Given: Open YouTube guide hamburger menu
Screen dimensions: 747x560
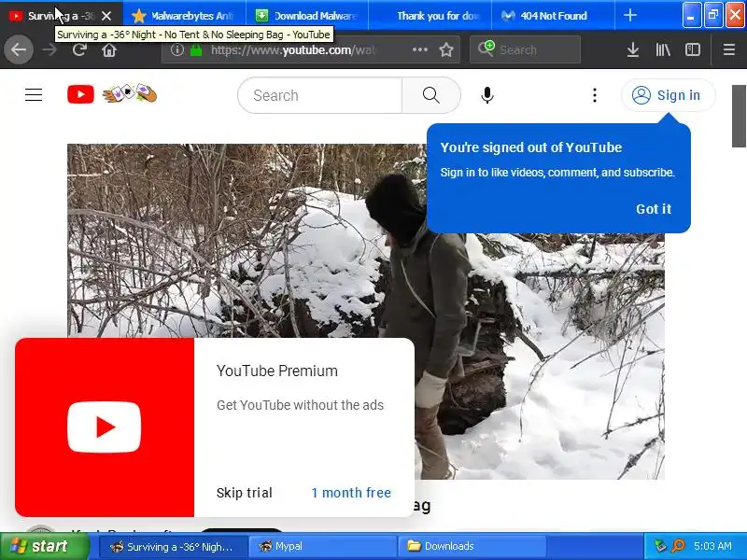Looking at the screenshot, I should pos(34,95).
